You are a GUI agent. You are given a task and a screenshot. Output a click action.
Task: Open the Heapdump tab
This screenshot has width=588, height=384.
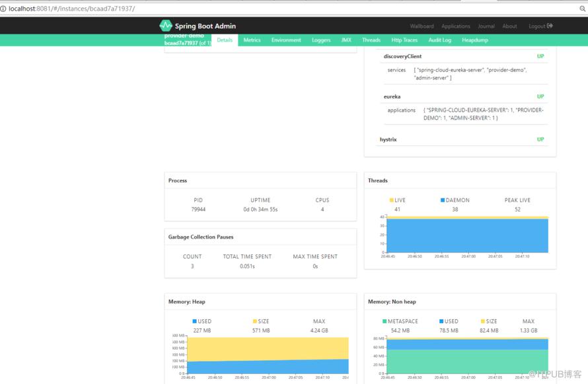click(x=475, y=40)
